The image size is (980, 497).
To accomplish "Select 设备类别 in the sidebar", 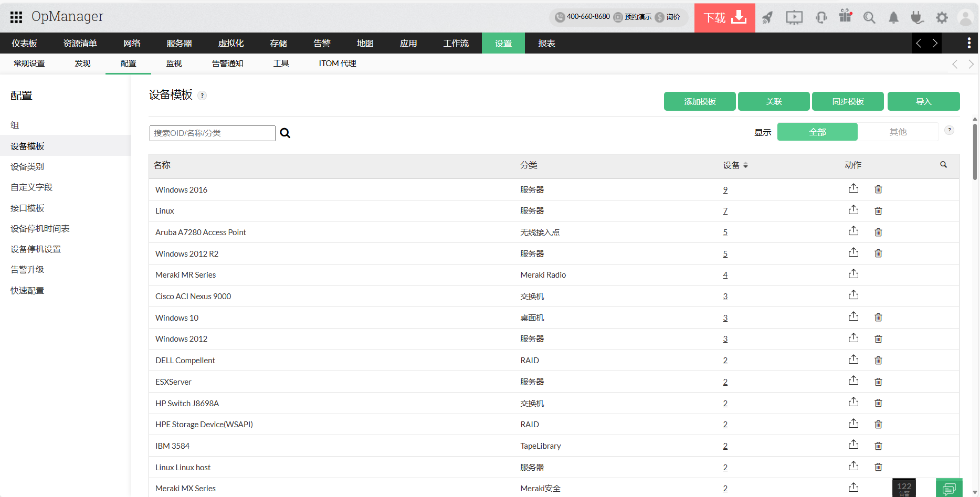I will tap(27, 167).
